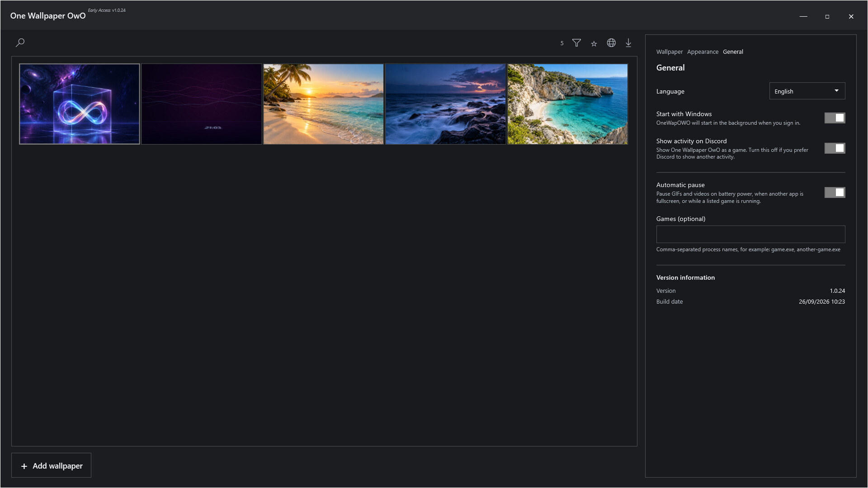This screenshot has width=868, height=488.
Task: Select the tropical sunset beach wallpaper thumbnail
Action: [324, 104]
